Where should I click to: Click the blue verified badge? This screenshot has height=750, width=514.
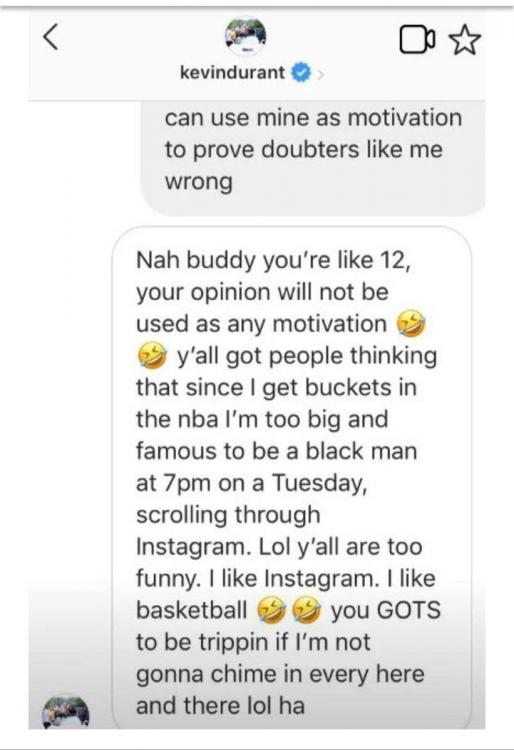click(301, 73)
